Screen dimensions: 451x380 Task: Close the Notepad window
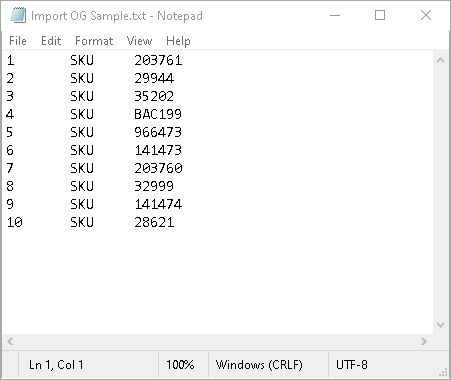coord(426,15)
